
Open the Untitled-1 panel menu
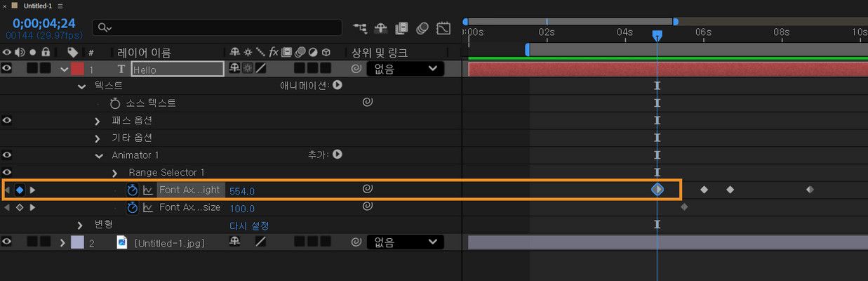pyautogui.click(x=60, y=6)
